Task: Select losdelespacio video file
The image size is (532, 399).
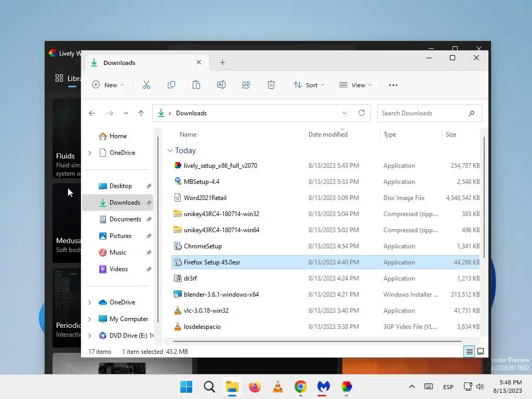Action: (326, 327)
